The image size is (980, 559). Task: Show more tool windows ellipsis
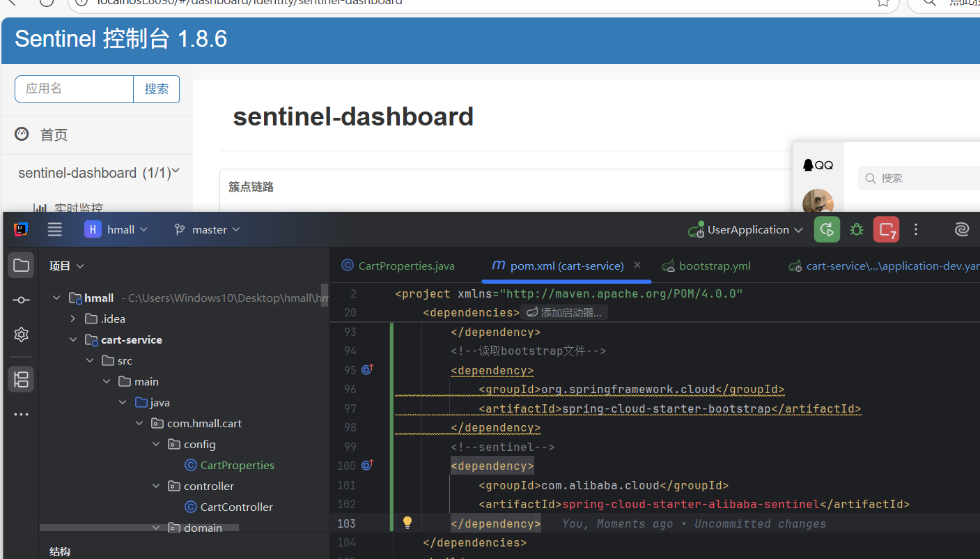tap(21, 415)
